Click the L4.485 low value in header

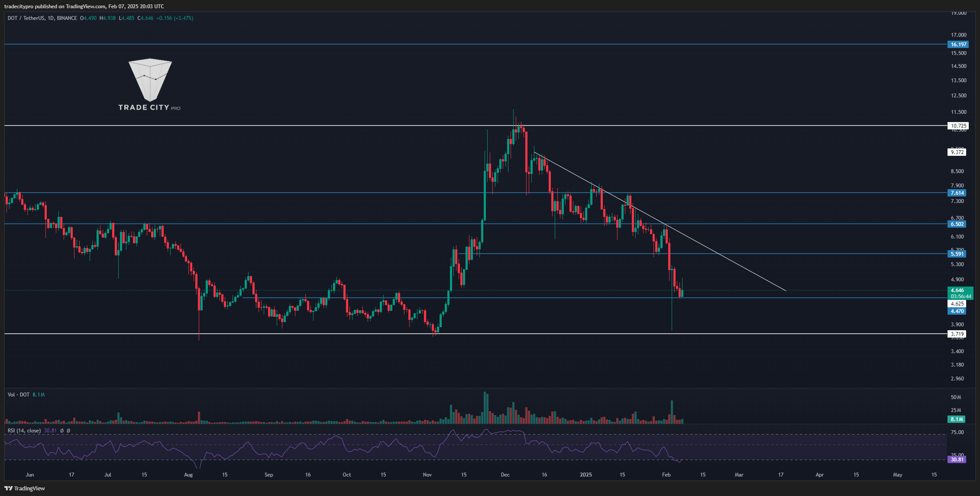click(x=127, y=18)
